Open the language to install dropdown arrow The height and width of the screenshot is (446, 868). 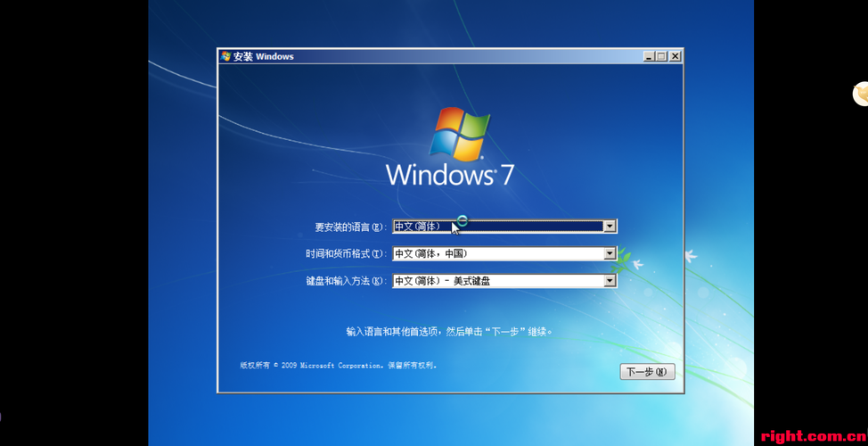point(610,226)
